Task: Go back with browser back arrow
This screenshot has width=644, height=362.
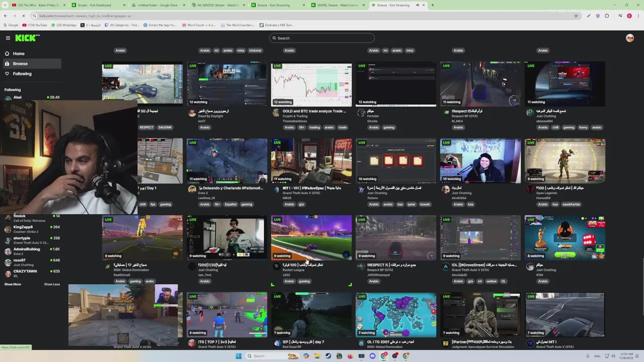Action: click(6, 16)
